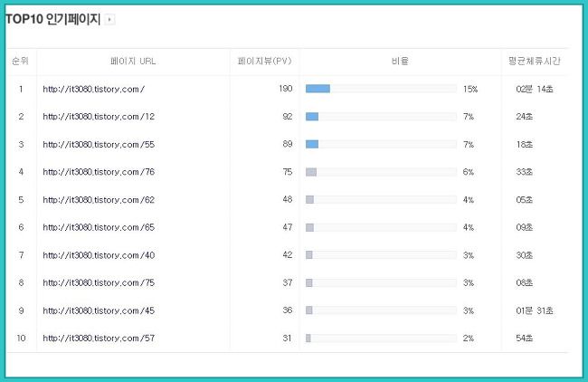
Task: Open the link http://it3080.tistory.com/75
Action: [99, 282]
